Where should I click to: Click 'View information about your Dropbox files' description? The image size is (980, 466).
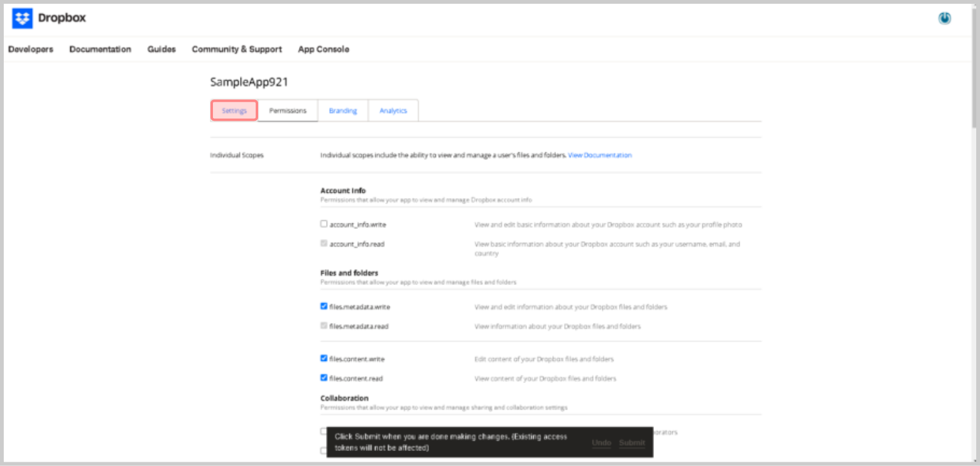pyautogui.click(x=558, y=326)
